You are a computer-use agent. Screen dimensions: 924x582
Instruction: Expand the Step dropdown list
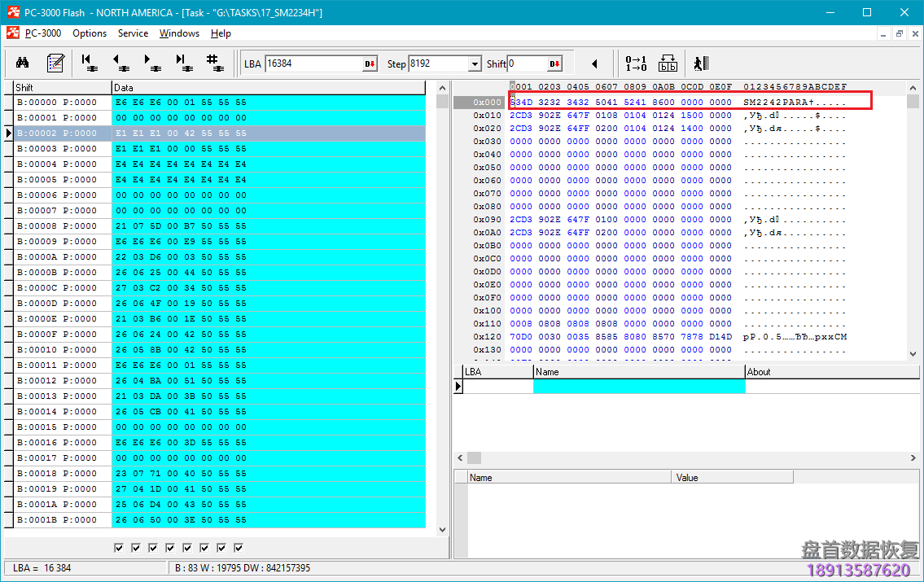475,64
